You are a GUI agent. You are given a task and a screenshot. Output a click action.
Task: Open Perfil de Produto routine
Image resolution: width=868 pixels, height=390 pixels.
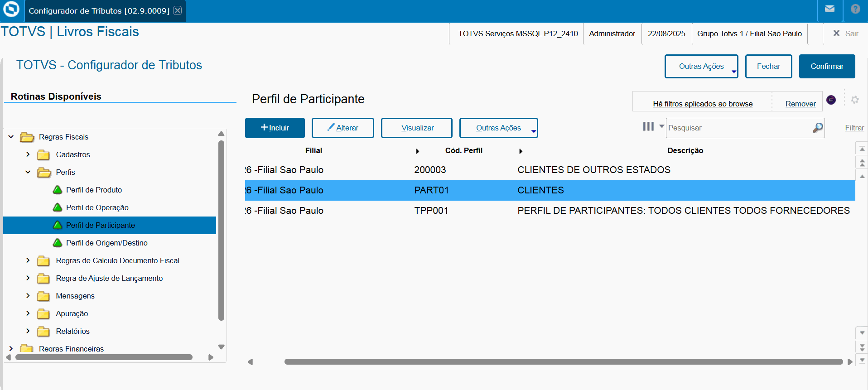click(x=94, y=190)
